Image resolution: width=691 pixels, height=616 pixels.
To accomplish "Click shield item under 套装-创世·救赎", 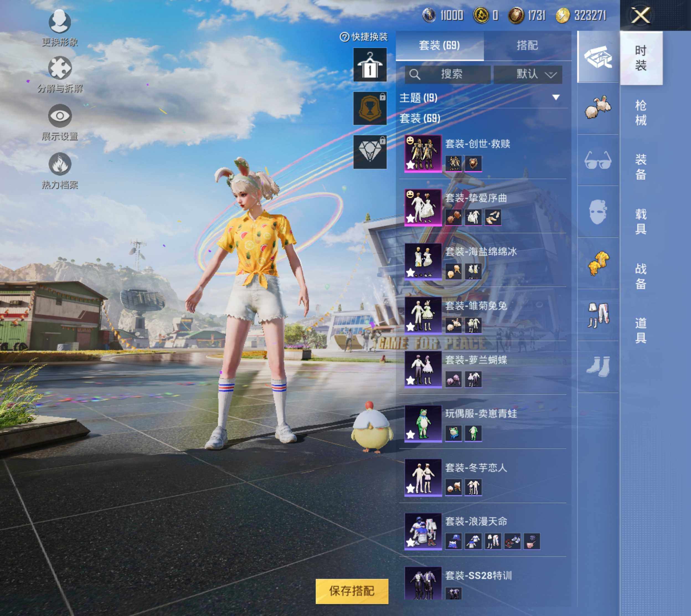I will [x=473, y=163].
